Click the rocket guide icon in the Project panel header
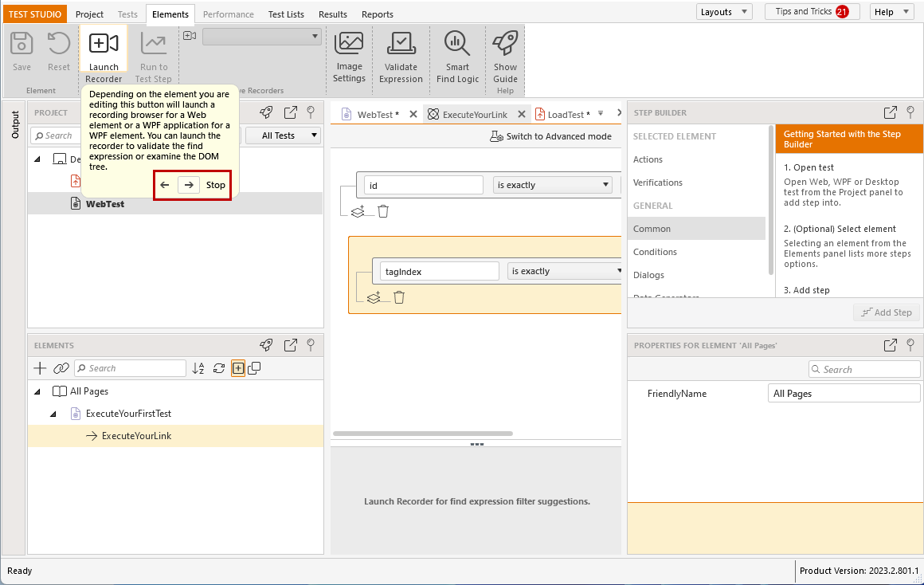 267,112
